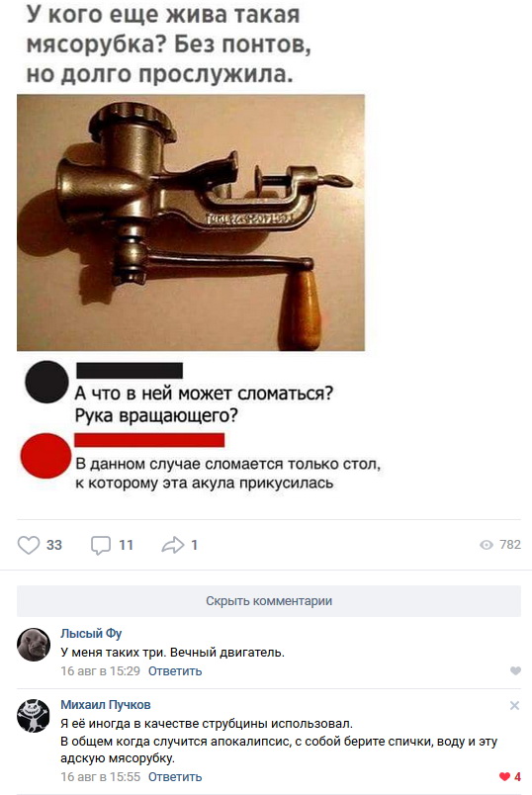
Task: Collapse comments using Скрыть комментарии
Action: (269, 601)
